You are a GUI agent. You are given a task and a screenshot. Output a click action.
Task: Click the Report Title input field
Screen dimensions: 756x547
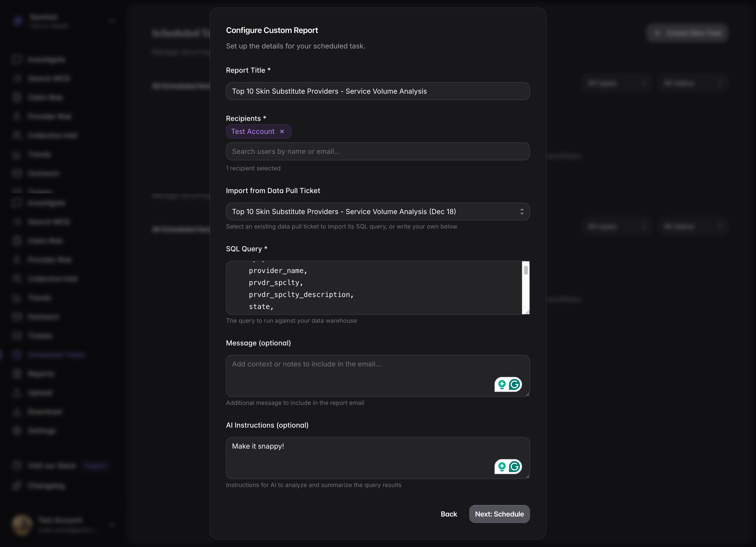point(377,91)
